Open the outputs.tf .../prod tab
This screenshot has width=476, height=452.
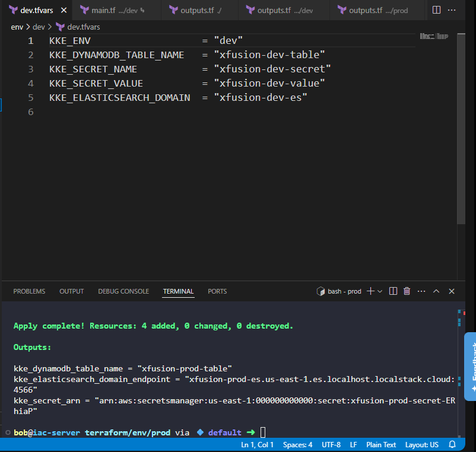point(377,10)
